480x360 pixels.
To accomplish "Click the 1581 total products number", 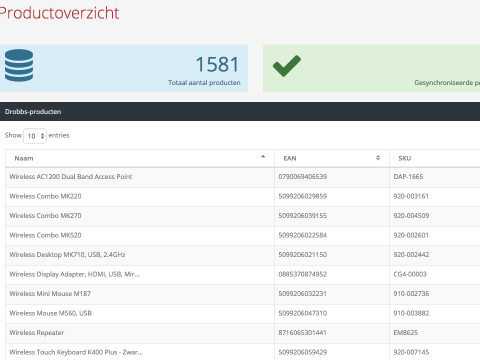I will 217,64.
